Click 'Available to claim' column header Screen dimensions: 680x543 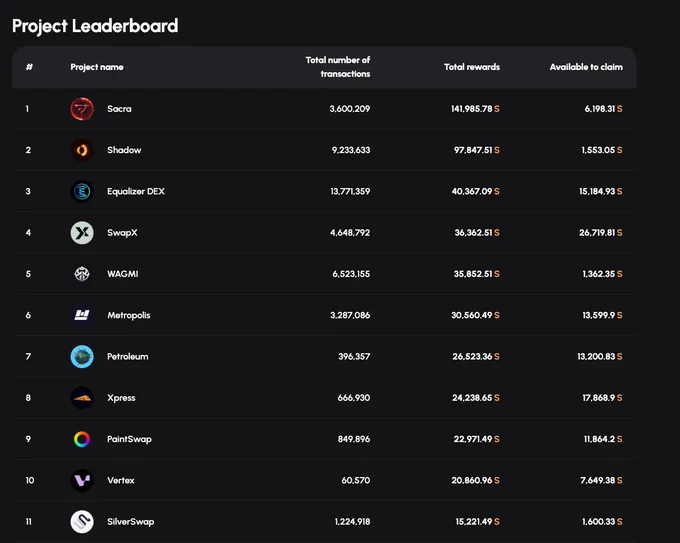586,67
